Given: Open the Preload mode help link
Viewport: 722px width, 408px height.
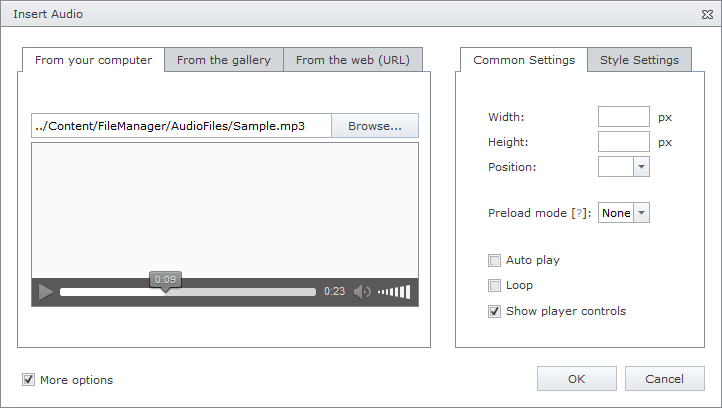Looking at the screenshot, I should coord(579,213).
